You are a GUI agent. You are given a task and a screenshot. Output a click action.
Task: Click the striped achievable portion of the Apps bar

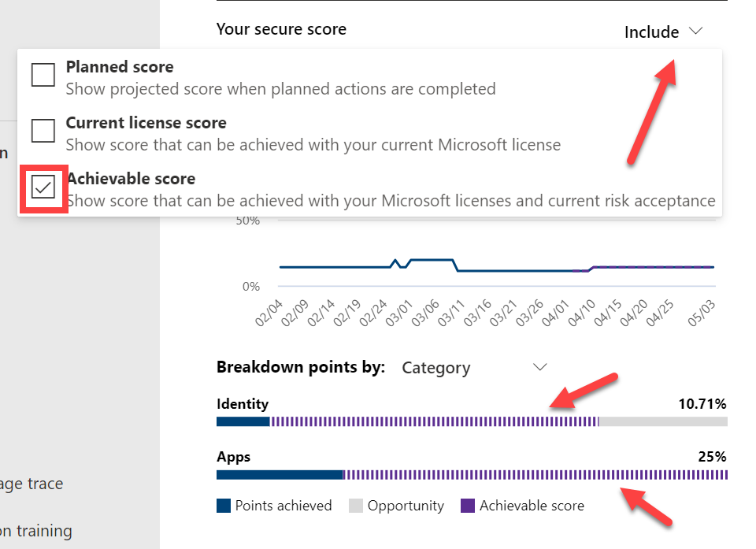pos(535,475)
